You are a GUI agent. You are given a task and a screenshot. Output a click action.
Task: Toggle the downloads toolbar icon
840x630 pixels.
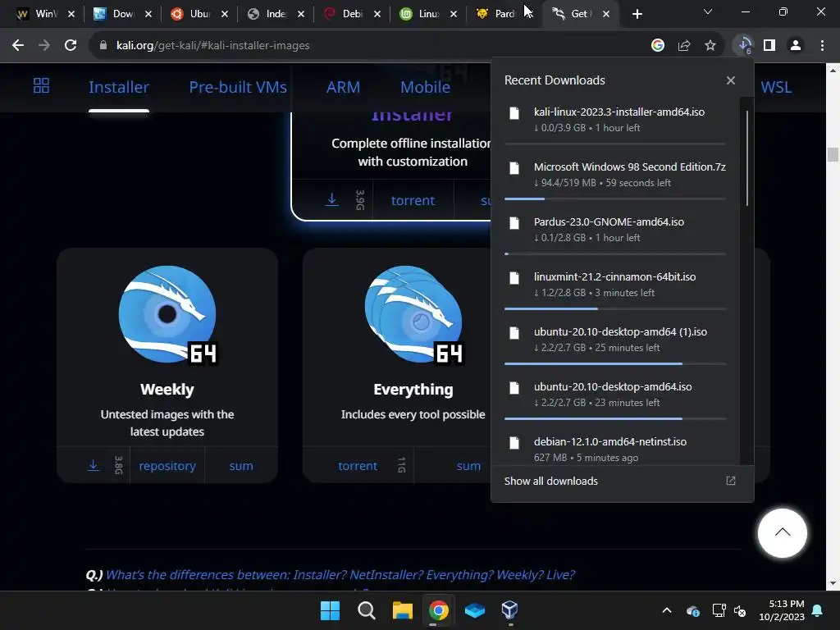click(x=745, y=46)
